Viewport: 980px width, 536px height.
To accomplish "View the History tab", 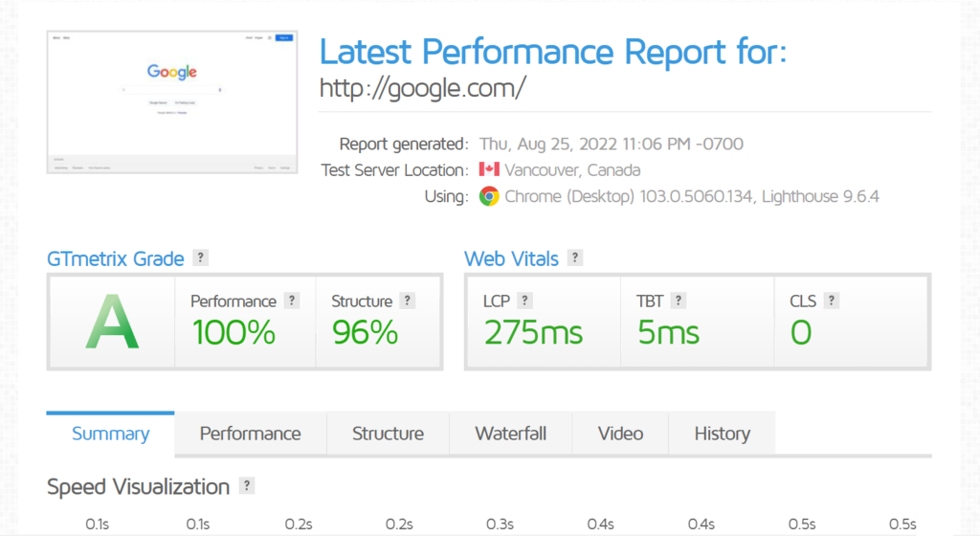I will pos(722,434).
